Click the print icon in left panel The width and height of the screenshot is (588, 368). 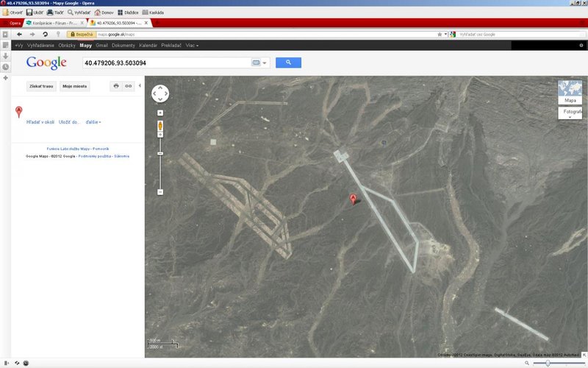[116, 86]
